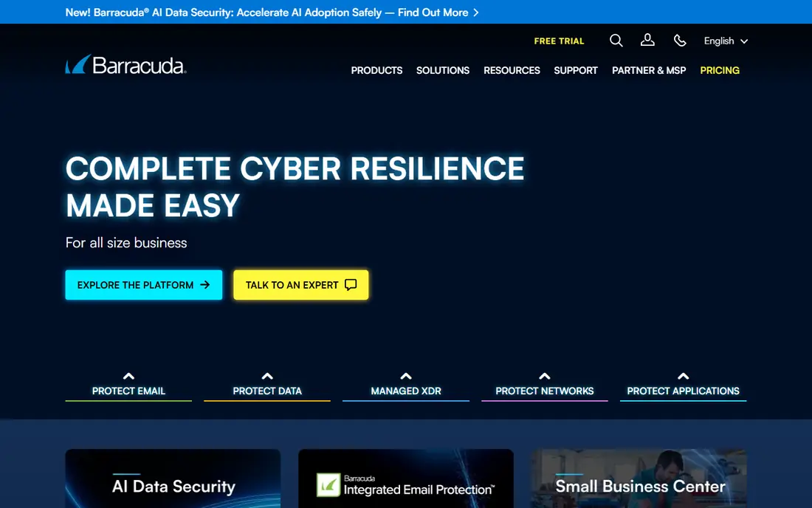Click the Explore the Platform button
This screenshot has width=812, height=508.
pos(144,285)
